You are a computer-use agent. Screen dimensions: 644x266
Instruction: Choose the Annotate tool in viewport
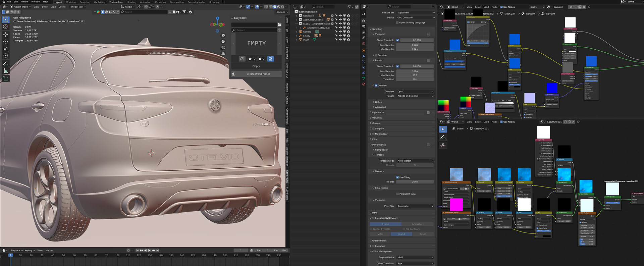point(6,63)
